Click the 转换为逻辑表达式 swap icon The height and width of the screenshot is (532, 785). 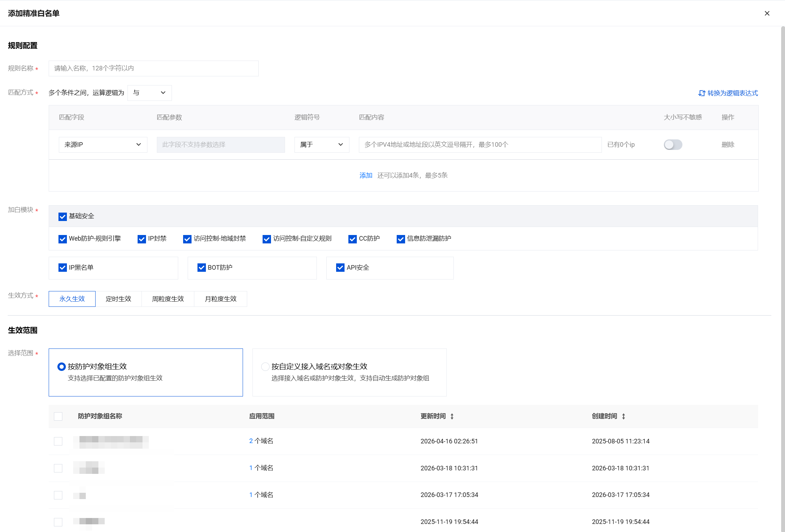[x=701, y=93]
